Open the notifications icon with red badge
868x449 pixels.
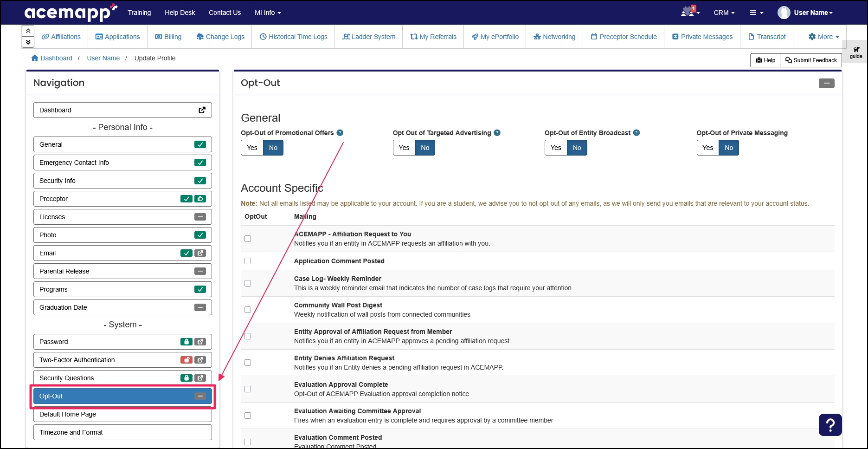click(688, 12)
